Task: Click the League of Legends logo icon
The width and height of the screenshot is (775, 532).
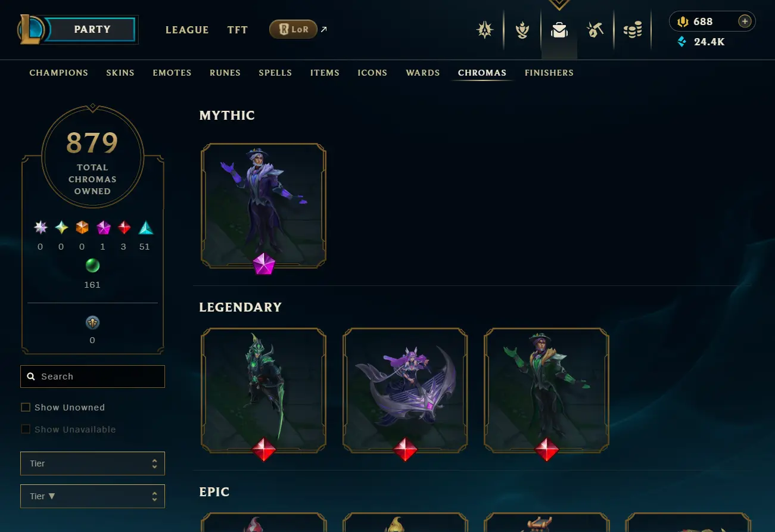Action: coord(30,29)
